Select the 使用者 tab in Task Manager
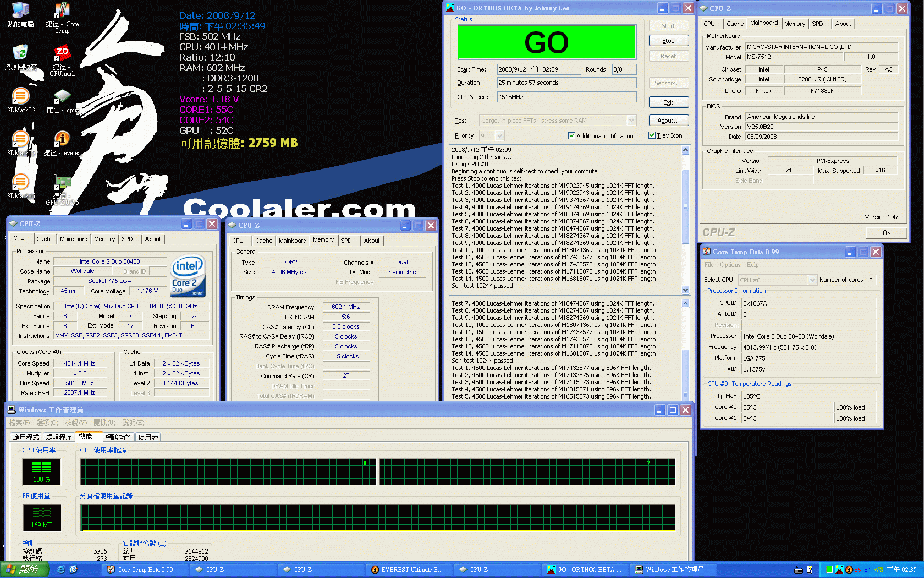The width and height of the screenshot is (924, 578). pyautogui.click(x=148, y=437)
